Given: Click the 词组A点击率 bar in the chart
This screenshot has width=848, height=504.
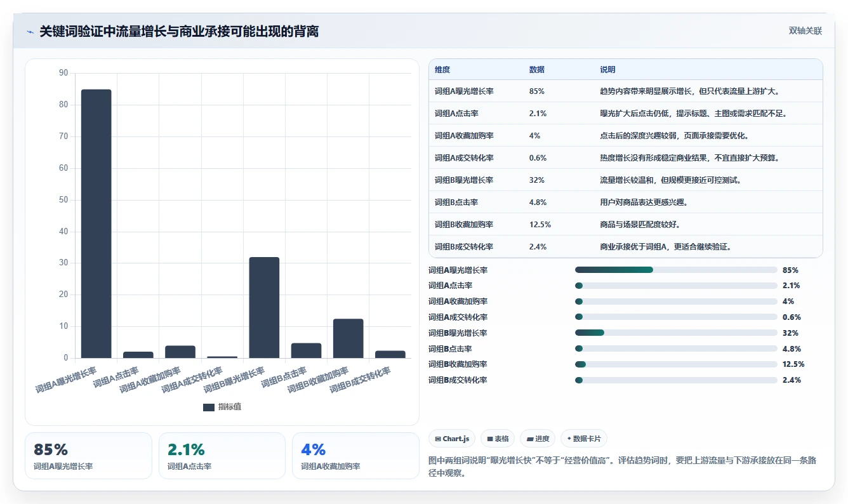Looking at the screenshot, I should pyautogui.click(x=138, y=355).
